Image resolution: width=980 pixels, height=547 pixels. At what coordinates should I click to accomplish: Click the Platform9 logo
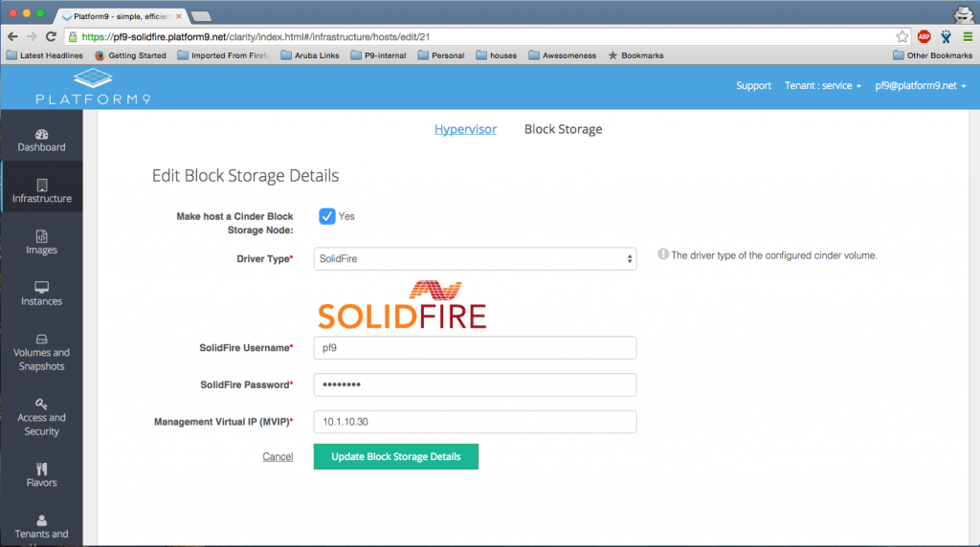point(93,87)
